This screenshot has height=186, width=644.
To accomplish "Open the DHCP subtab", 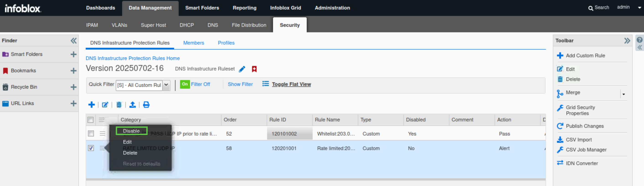I will click(187, 25).
